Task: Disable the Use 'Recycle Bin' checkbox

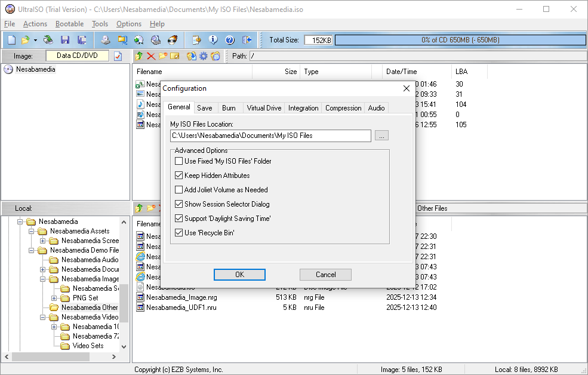Action: (179, 233)
